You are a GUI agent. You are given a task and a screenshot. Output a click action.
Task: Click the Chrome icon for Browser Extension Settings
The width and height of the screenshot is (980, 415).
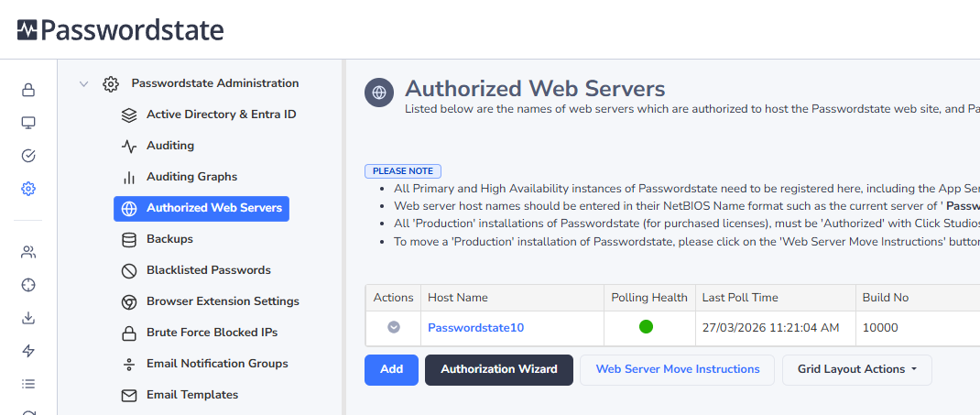tap(129, 302)
